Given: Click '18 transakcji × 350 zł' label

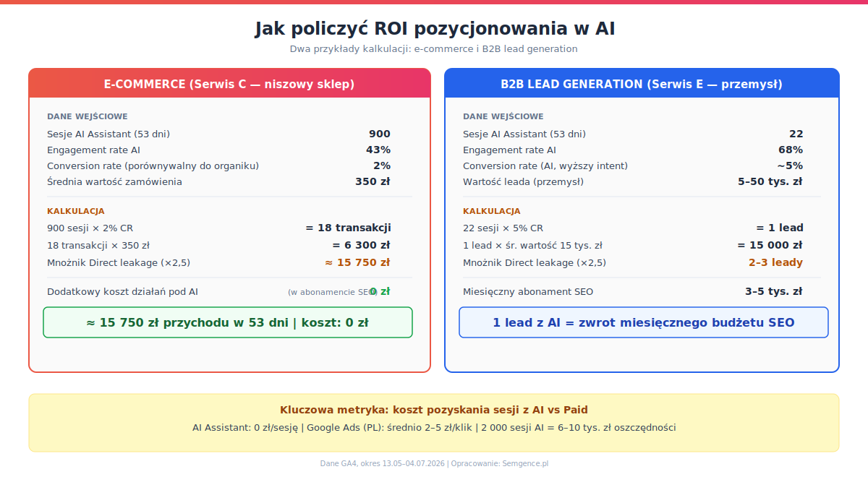Looking at the screenshot, I should click(x=98, y=245).
